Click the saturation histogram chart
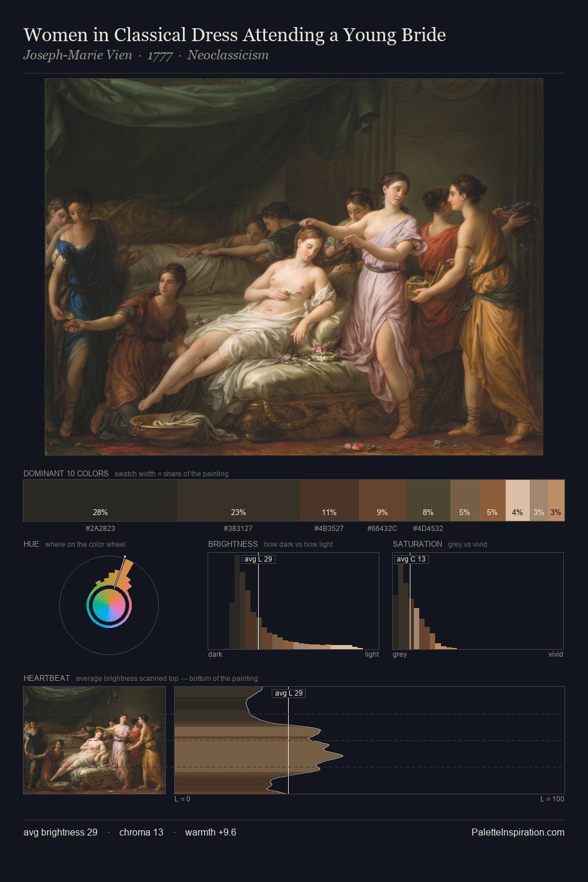 tap(478, 601)
